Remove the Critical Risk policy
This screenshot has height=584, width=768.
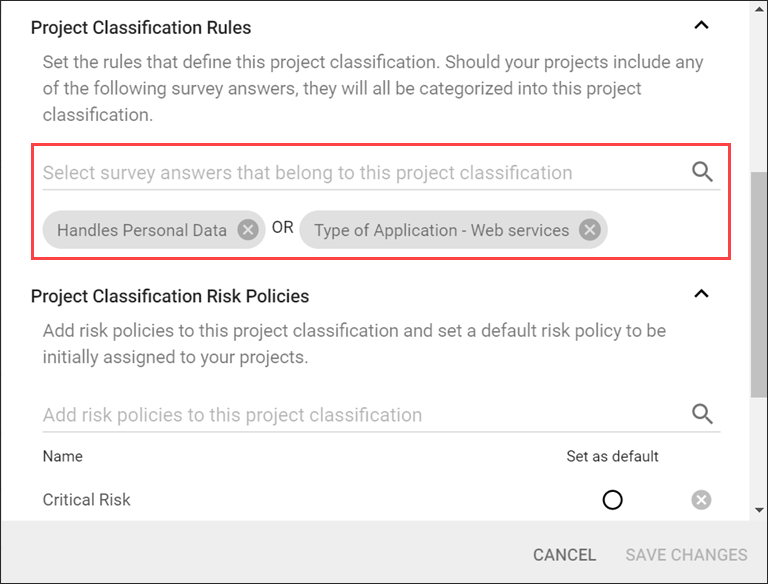tap(702, 499)
